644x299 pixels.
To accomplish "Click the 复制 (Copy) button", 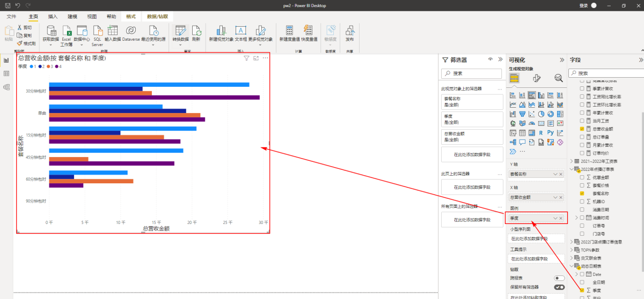I will coord(25,35).
